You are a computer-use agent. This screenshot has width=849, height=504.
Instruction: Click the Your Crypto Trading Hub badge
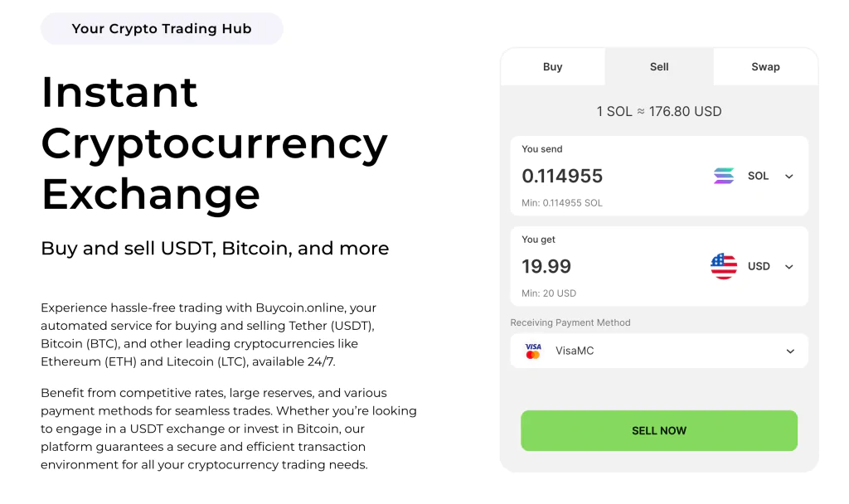point(162,29)
